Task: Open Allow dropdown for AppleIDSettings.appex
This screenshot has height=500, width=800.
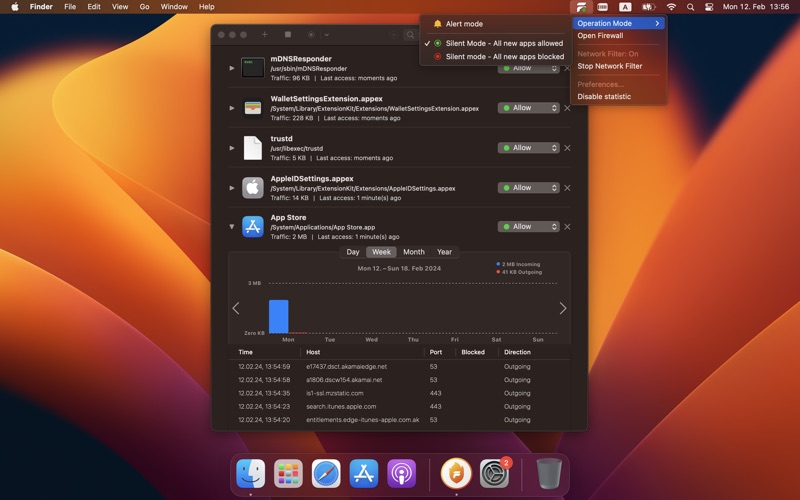Action: tap(529, 188)
